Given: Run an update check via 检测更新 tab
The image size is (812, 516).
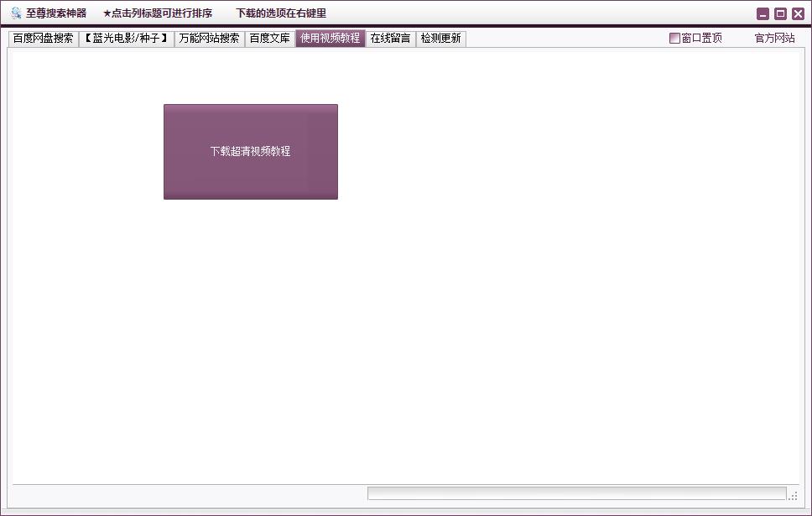Looking at the screenshot, I should (440, 38).
